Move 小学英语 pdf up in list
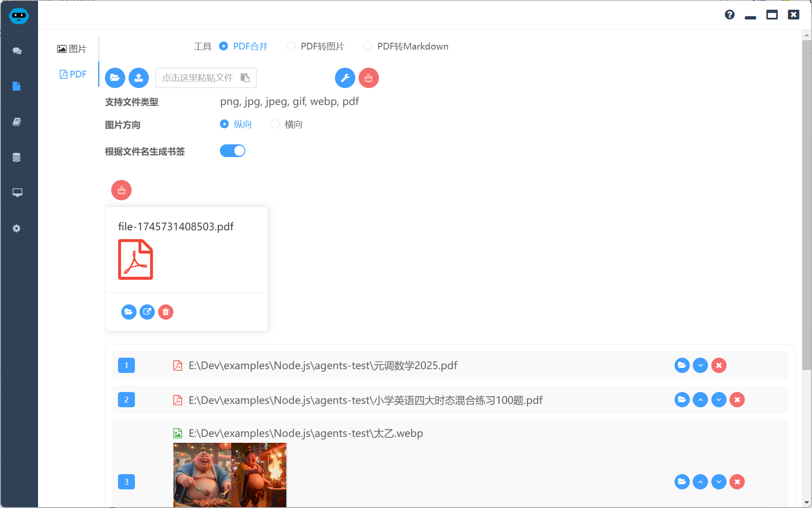This screenshot has height=508, width=812. coord(700,400)
